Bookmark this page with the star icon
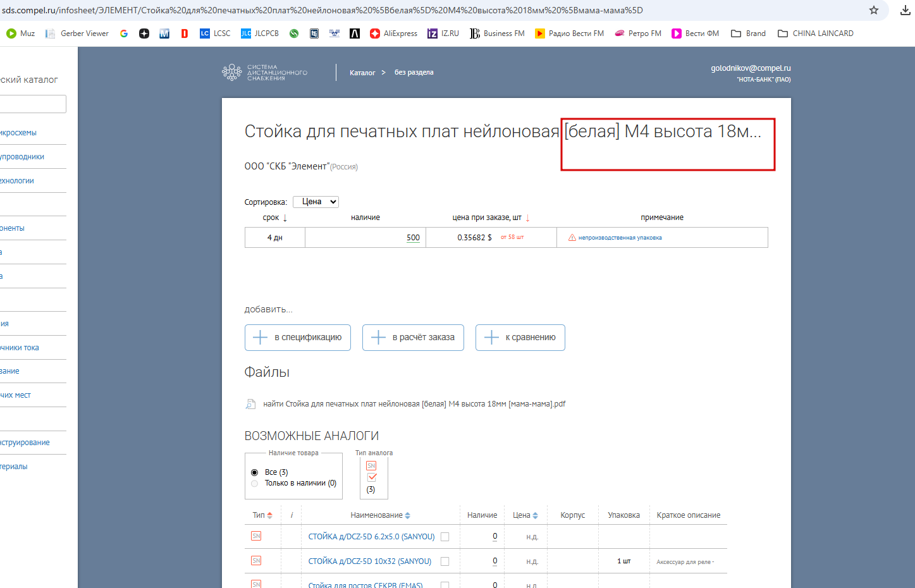The height and width of the screenshot is (588, 915). click(x=874, y=10)
